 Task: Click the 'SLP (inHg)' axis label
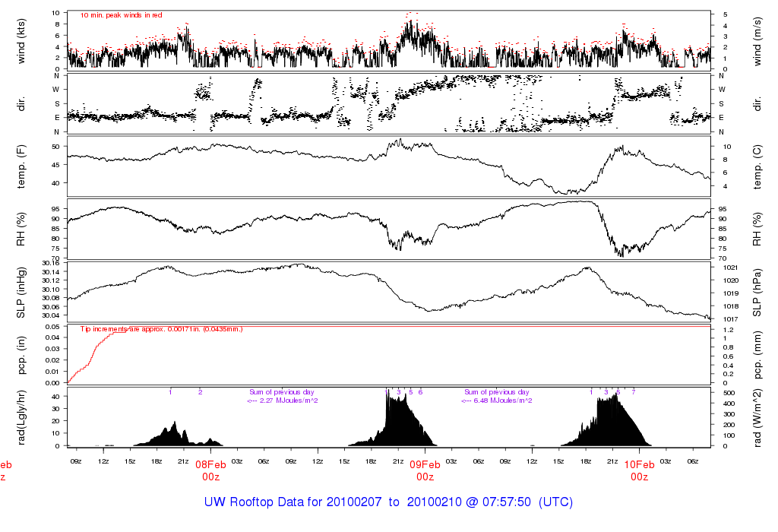21,293
